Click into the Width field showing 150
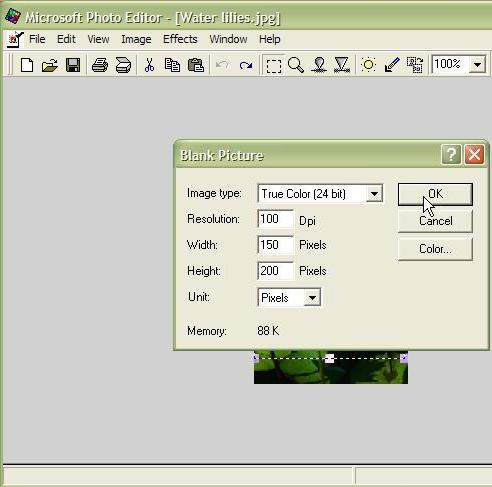The width and height of the screenshot is (492, 487). pos(275,245)
